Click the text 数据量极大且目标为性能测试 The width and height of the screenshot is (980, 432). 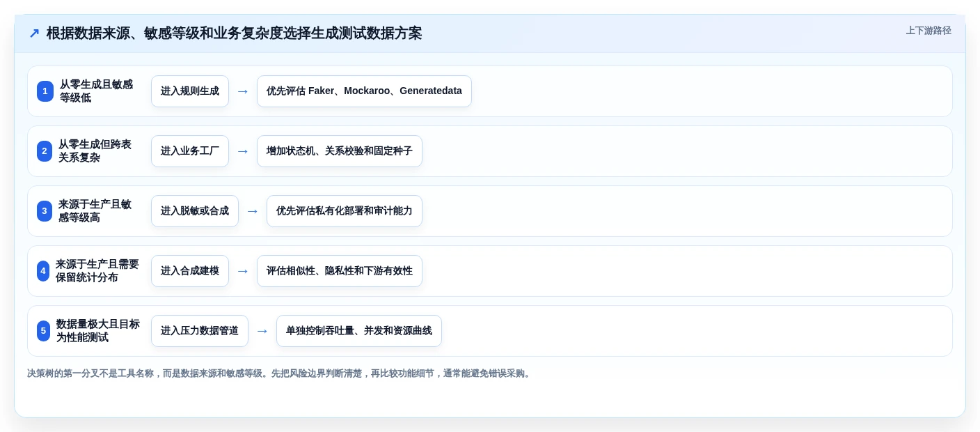click(x=98, y=331)
